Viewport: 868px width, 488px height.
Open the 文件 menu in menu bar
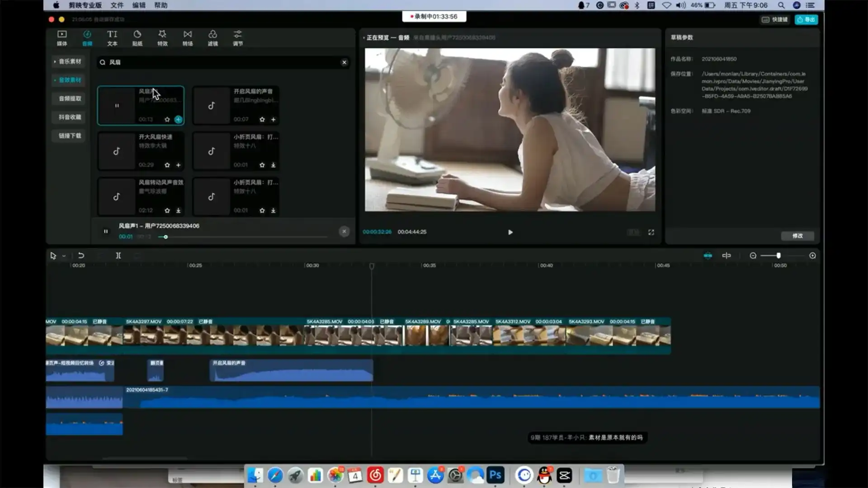pyautogui.click(x=117, y=5)
